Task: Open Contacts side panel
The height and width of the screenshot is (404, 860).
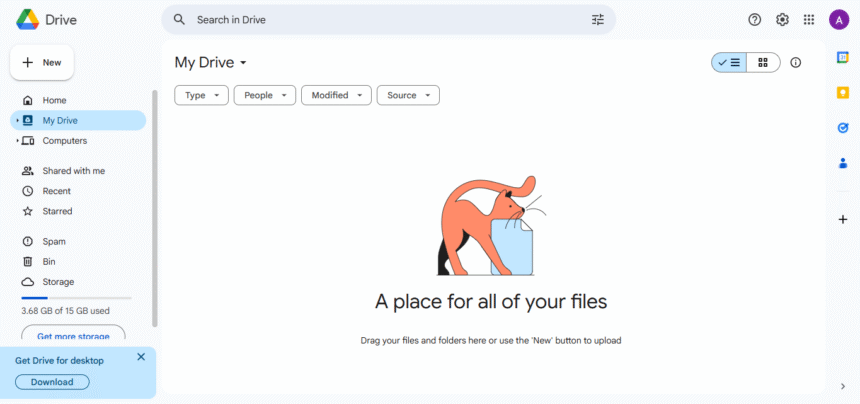Action: [x=843, y=163]
